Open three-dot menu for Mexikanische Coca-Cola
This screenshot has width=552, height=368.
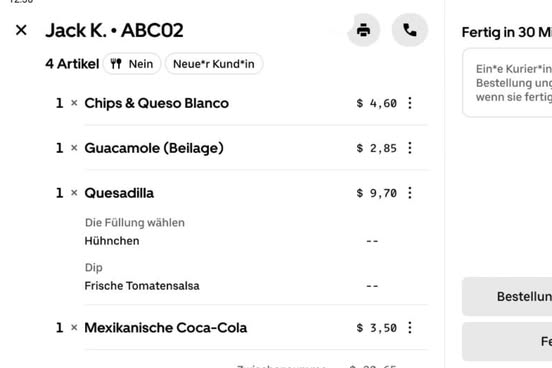tap(410, 328)
